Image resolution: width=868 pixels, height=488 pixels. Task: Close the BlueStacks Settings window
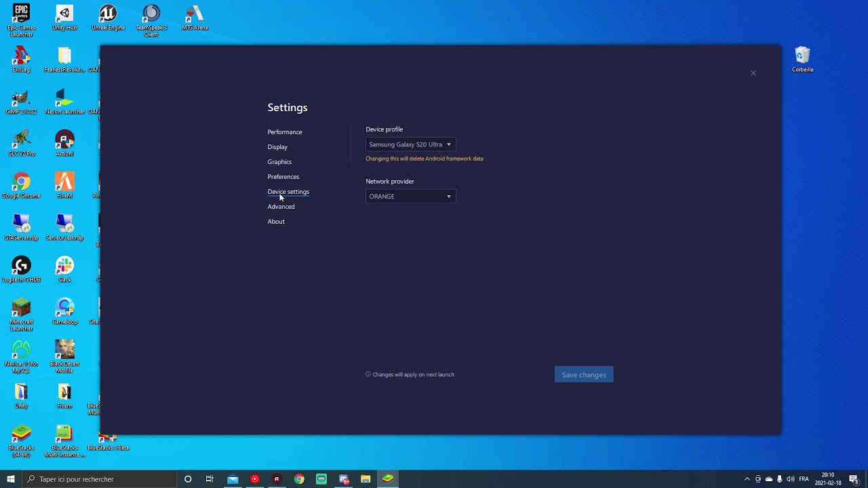(753, 73)
